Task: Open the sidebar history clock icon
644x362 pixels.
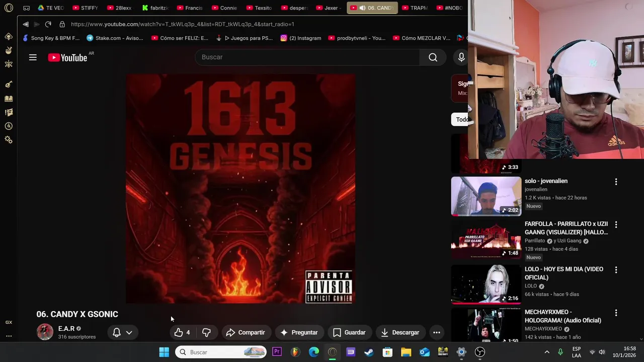Action: pyautogui.click(x=9, y=126)
